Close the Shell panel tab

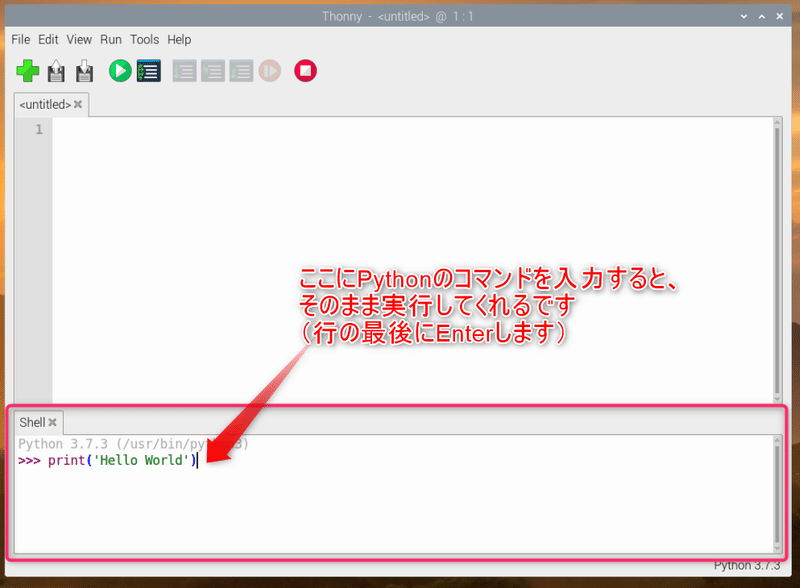coord(52,422)
